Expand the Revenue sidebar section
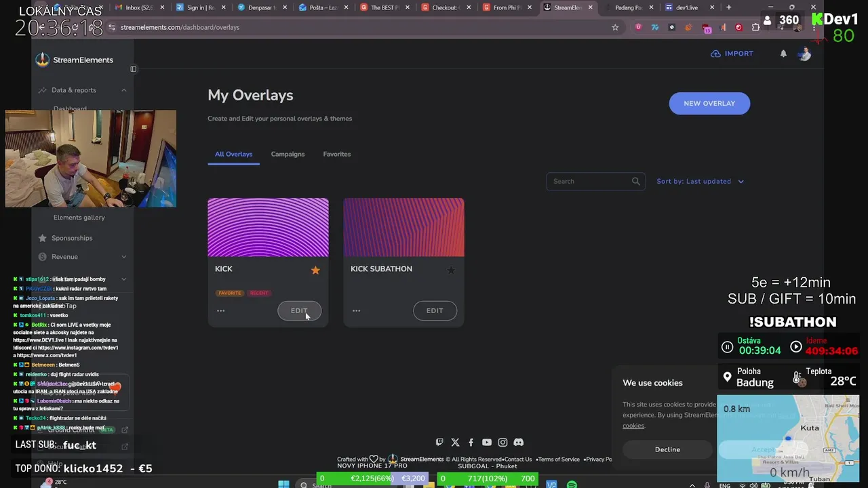868x488 pixels. coord(123,257)
